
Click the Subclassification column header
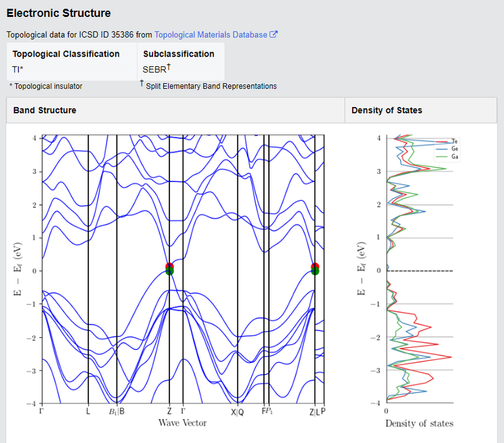pyautogui.click(x=178, y=54)
